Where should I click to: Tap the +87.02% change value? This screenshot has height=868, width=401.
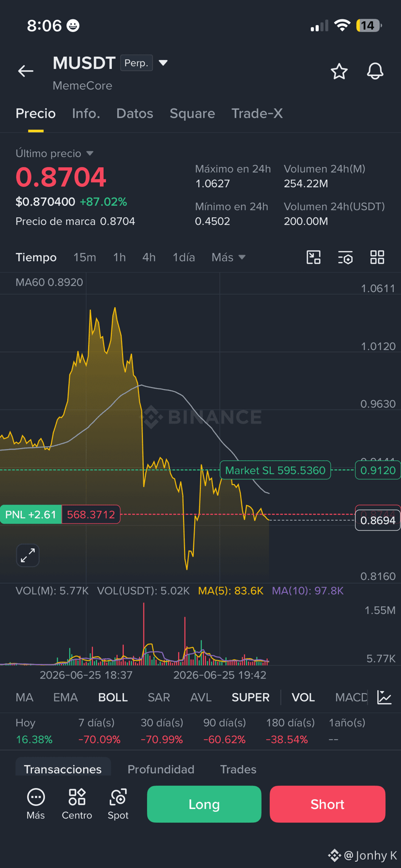(x=104, y=201)
